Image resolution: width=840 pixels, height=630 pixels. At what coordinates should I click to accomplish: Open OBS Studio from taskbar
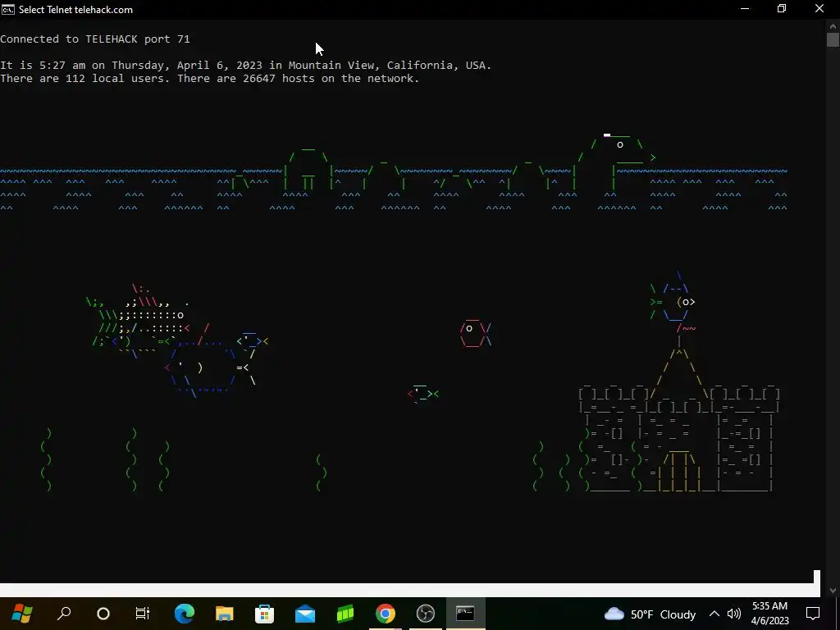point(426,614)
